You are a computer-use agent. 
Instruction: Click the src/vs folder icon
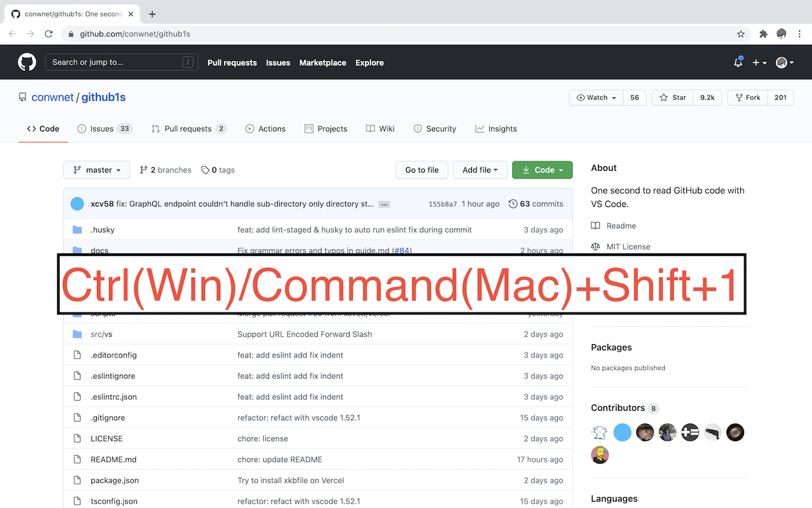click(77, 333)
